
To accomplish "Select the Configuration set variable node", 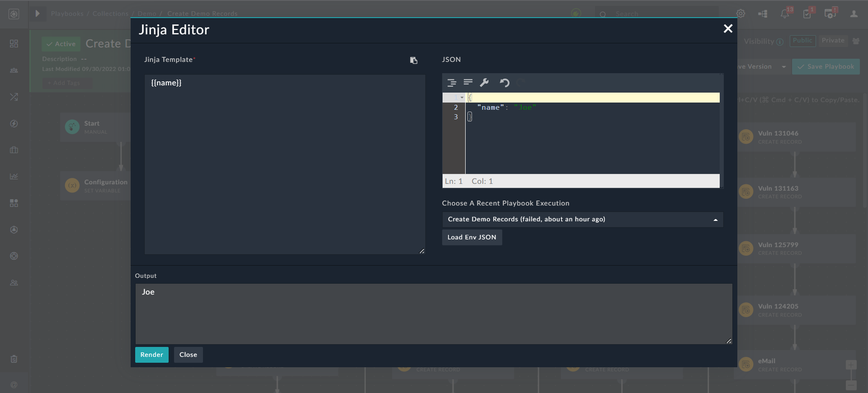I will click(x=95, y=186).
